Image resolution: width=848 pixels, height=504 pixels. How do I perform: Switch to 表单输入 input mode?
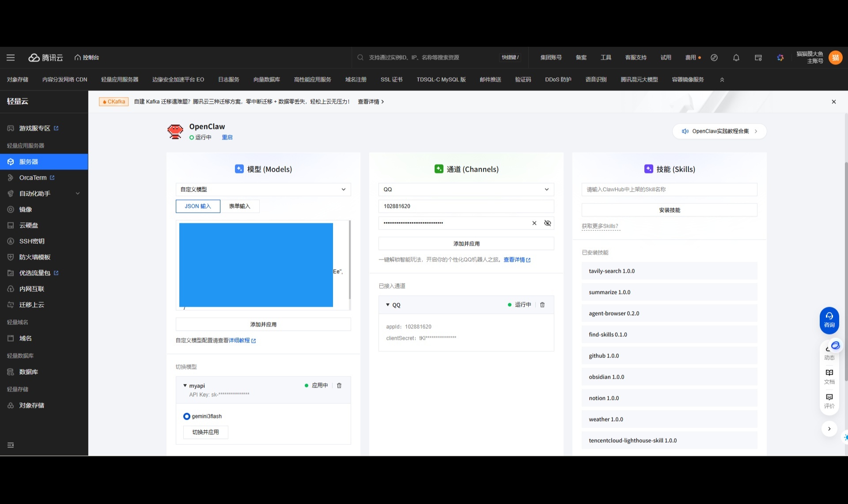(239, 206)
